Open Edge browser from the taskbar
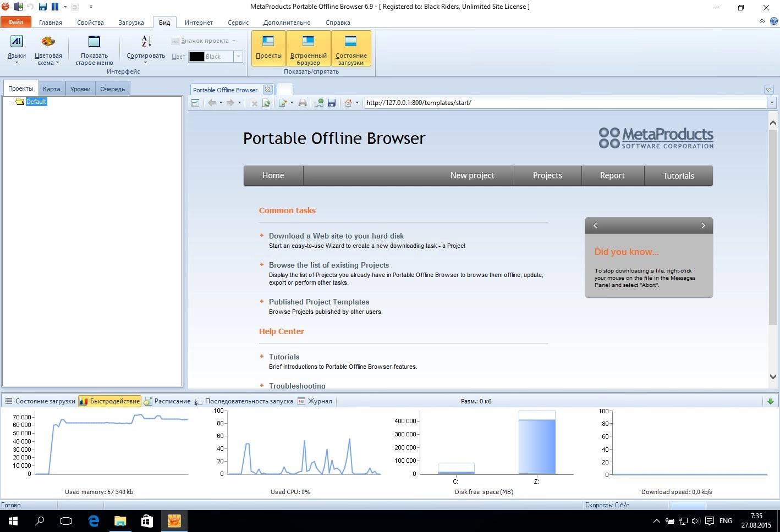This screenshot has height=532, width=780. click(x=94, y=520)
